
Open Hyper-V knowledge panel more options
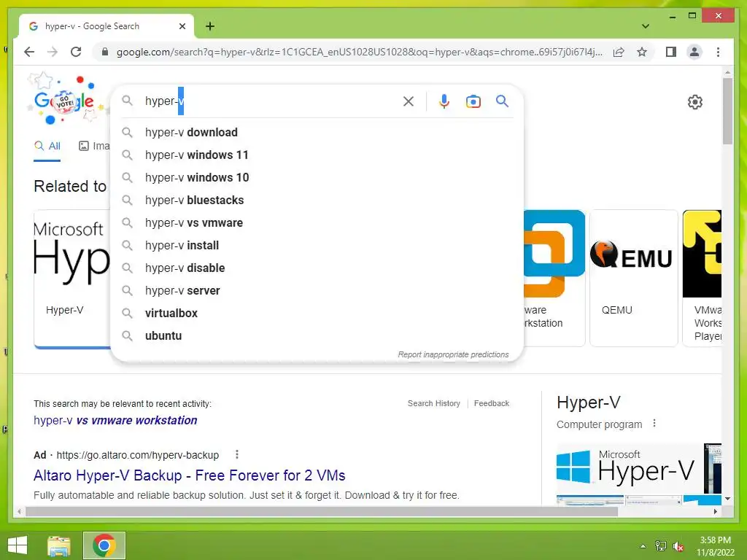(x=654, y=423)
